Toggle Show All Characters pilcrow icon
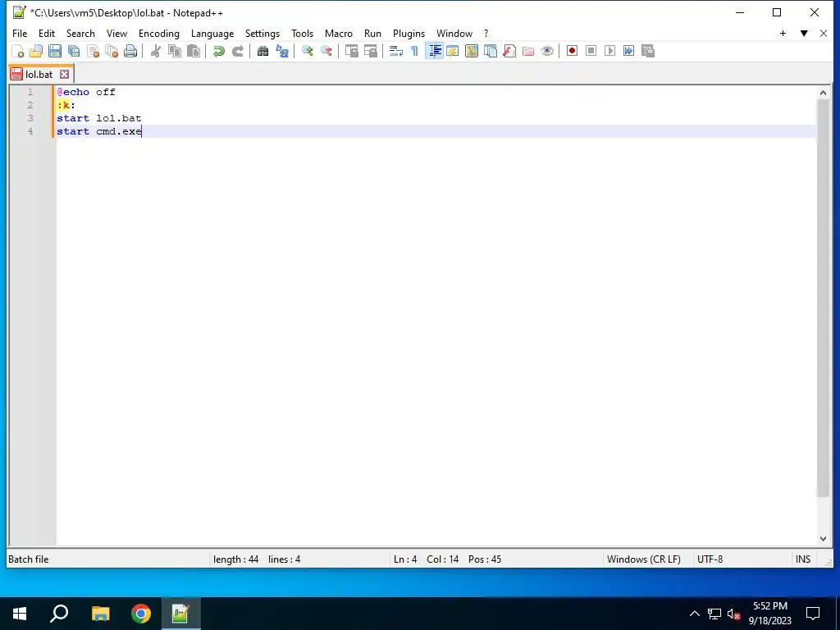The image size is (840, 630). [x=414, y=51]
